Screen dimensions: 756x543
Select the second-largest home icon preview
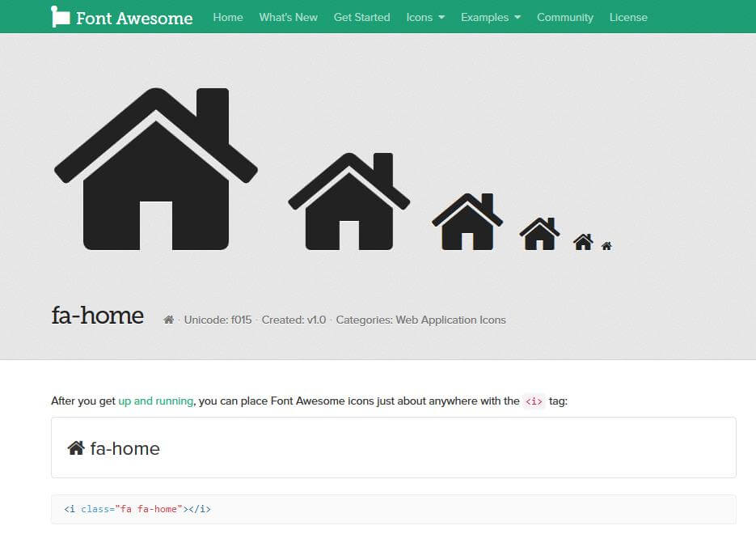coord(348,200)
